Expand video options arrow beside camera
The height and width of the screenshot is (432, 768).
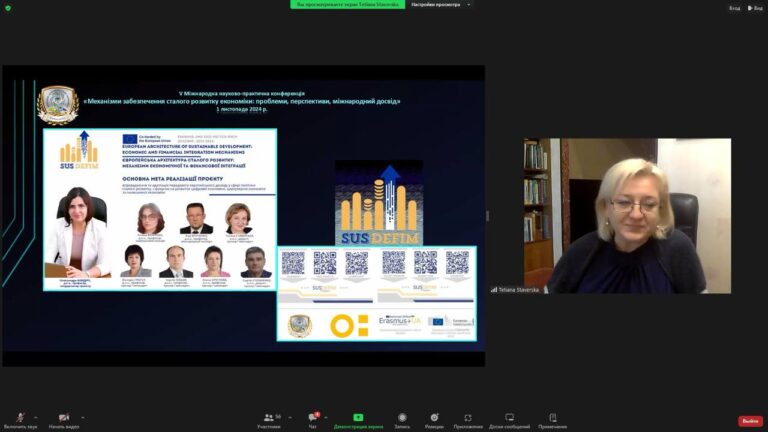pyautogui.click(x=83, y=417)
